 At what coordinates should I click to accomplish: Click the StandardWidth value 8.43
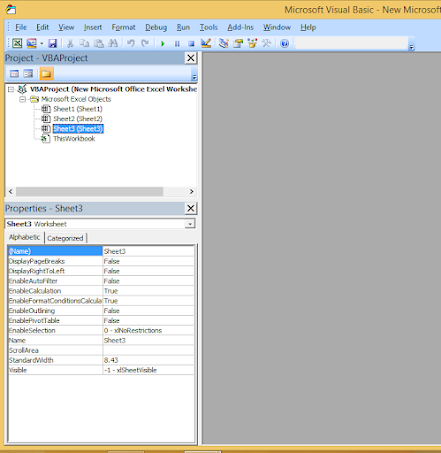pyautogui.click(x=111, y=360)
